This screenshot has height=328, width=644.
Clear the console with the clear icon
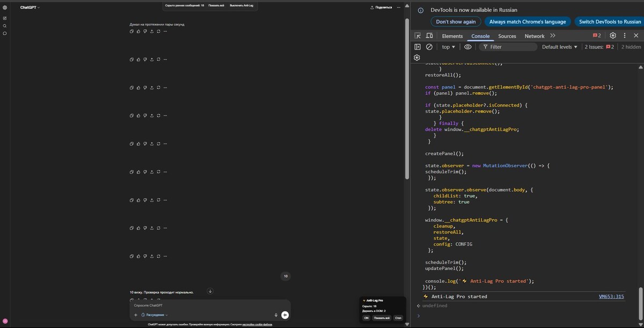tap(429, 47)
